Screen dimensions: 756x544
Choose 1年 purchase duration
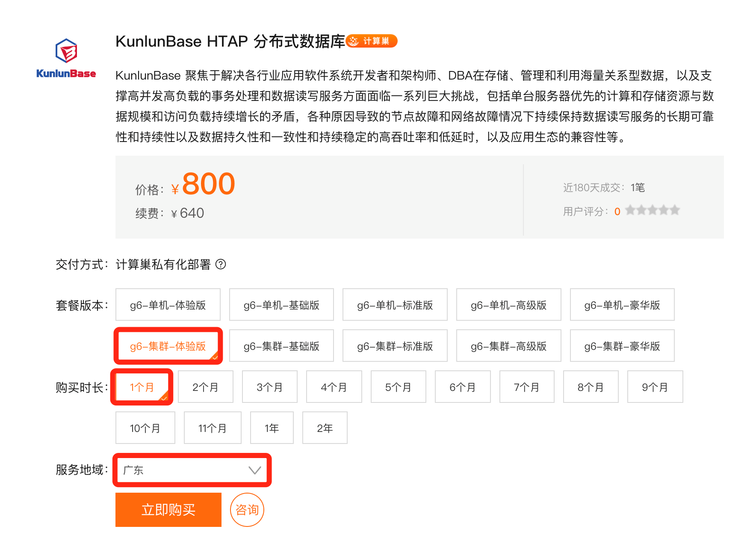pos(272,428)
